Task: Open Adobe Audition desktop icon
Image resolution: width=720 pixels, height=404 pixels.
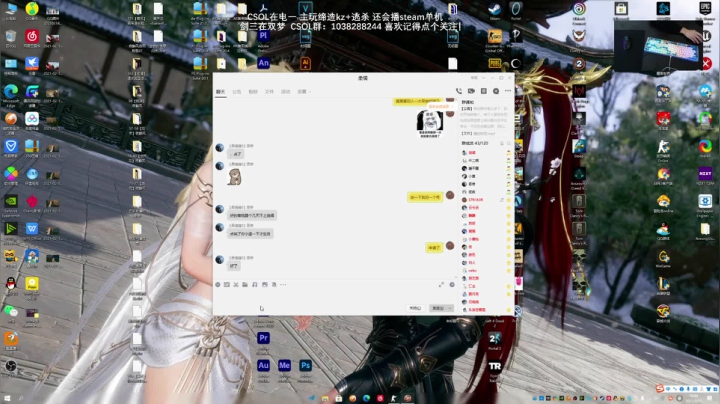Action: click(x=263, y=365)
